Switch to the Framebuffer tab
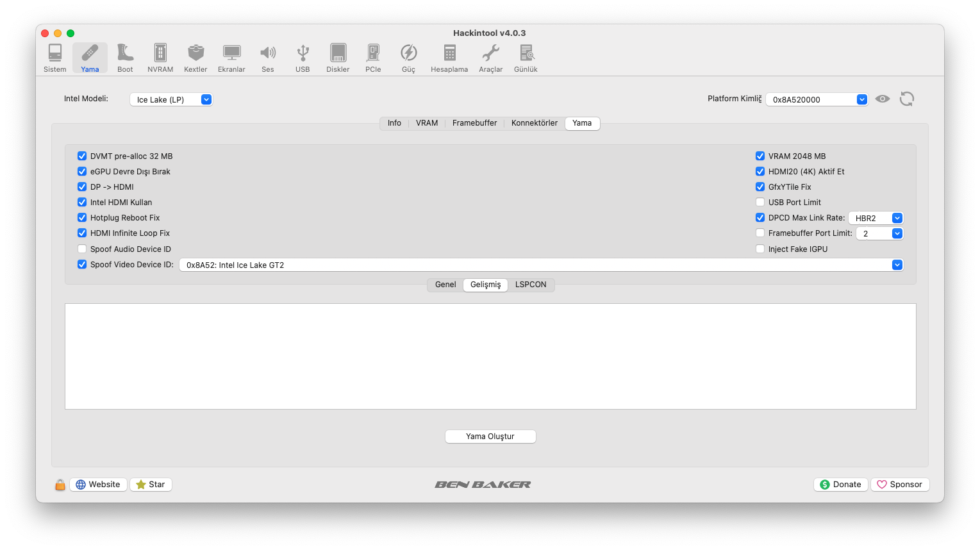 [474, 123]
